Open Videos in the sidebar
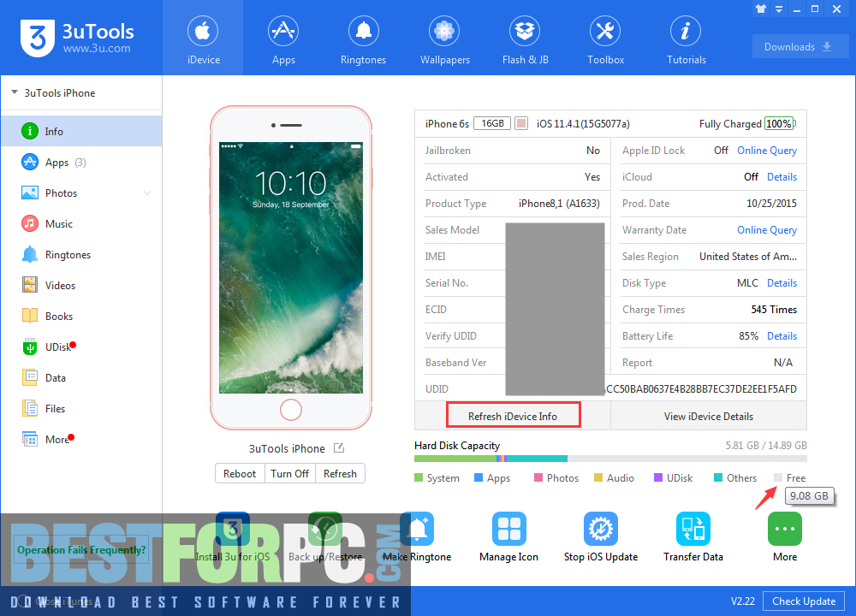This screenshot has height=616, width=856. (x=81, y=286)
